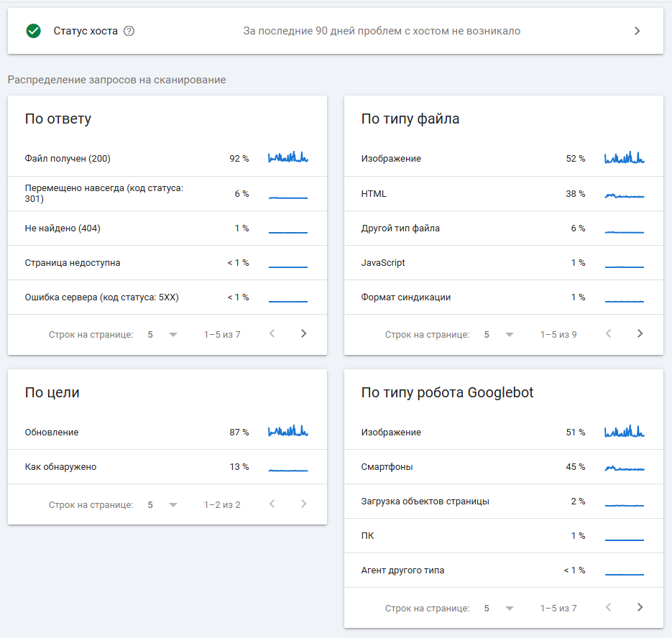Click the sparkline chart for Изображение file type
This screenshot has height=638, width=672.
coord(624,158)
